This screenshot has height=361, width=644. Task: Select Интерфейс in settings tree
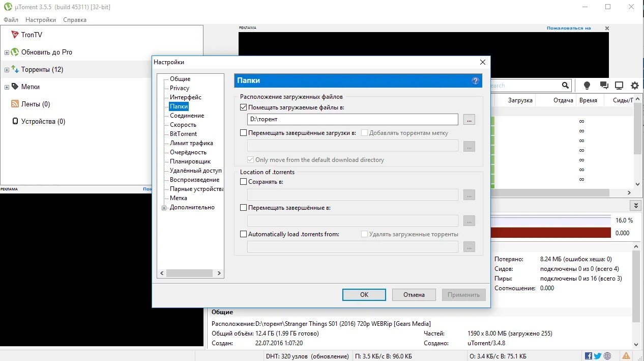click(x=186, y=97)
